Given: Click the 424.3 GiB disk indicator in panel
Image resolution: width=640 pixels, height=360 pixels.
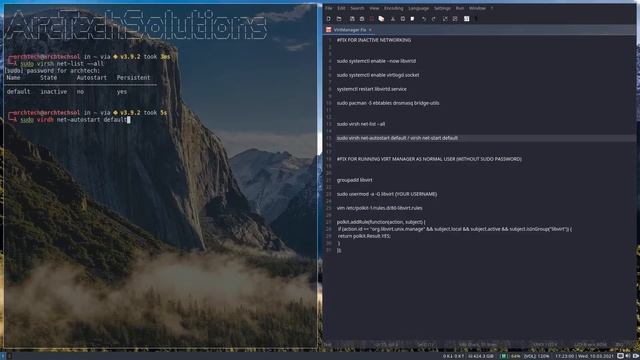Looking at the screenshot, I should pyautogui.click(x=481, y=356).
